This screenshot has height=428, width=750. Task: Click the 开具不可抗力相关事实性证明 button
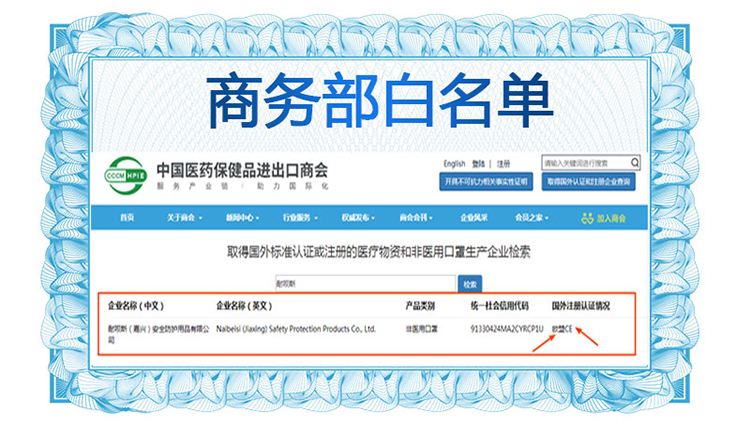coord(486,182)
